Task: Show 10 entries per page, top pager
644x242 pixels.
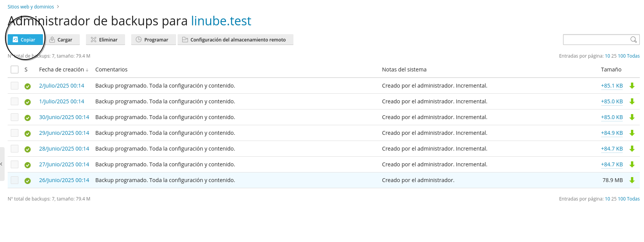Action: tap(607, 56)
